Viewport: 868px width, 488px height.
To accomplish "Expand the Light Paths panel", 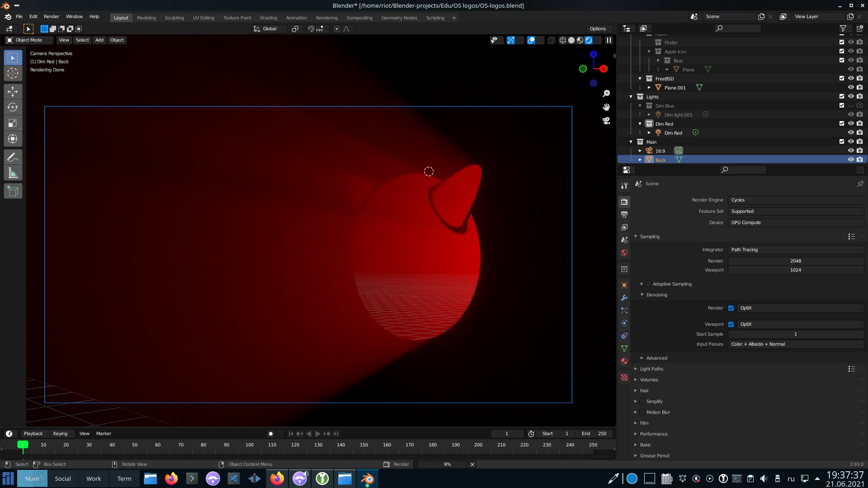I will [651, 369].
